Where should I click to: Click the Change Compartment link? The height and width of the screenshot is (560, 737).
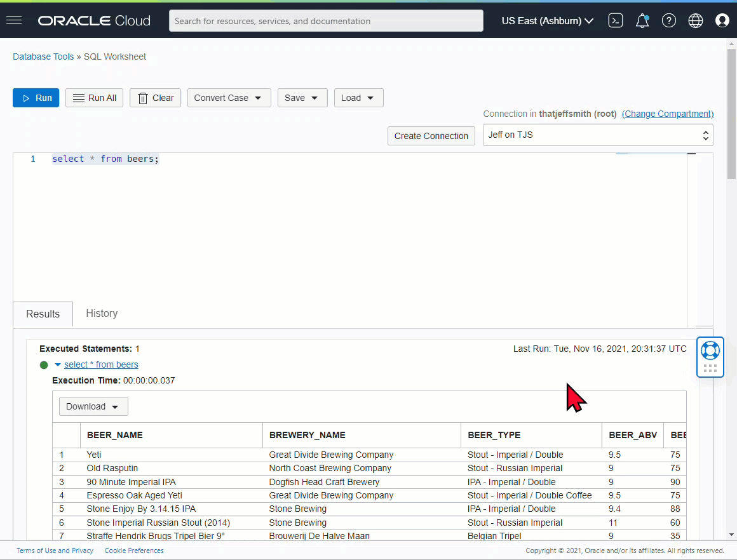(x=668, y=114)
